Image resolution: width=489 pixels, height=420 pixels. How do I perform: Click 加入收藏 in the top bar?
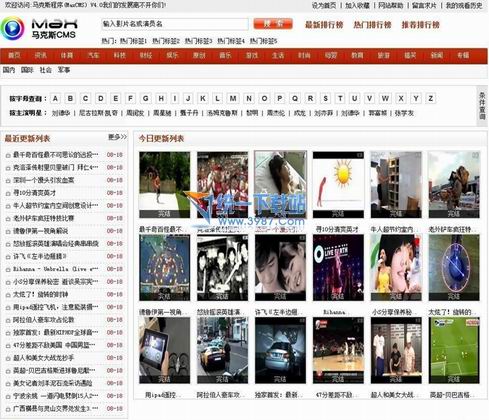[x=357, y=5]
